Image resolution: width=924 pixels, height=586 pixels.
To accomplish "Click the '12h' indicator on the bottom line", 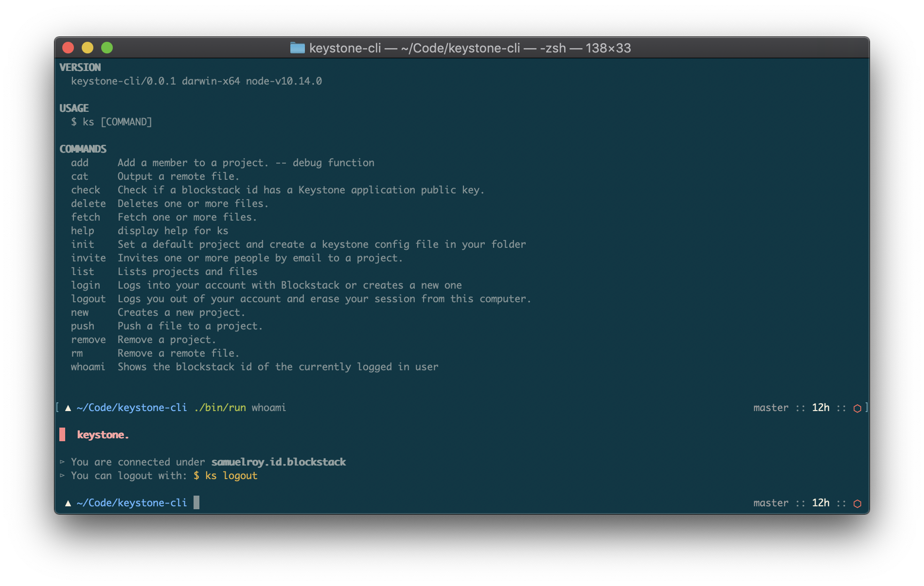I will [x=821, y=503].
